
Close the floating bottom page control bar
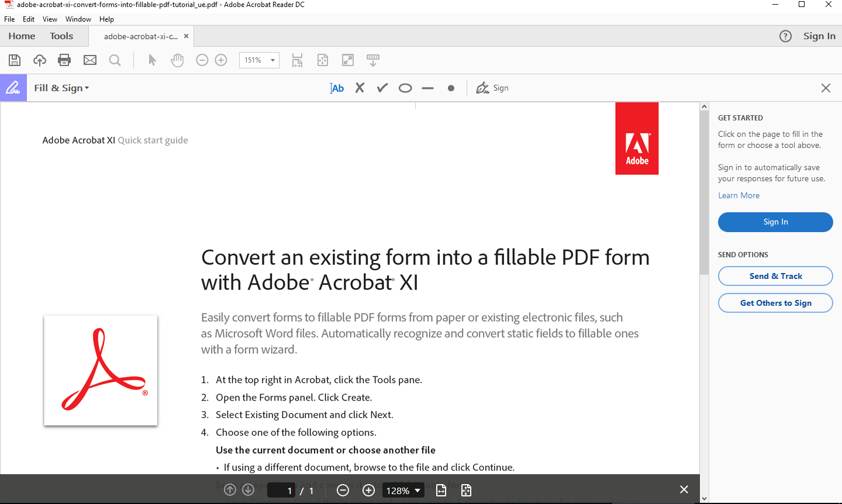[684, 489]
